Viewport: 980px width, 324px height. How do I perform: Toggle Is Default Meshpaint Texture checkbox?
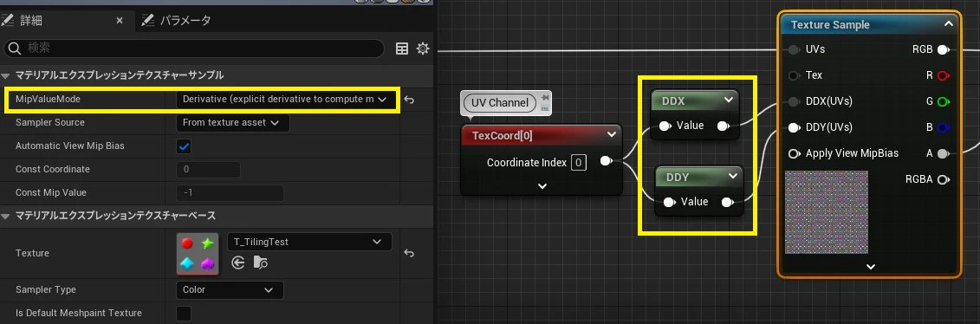(x=184, y=313)
